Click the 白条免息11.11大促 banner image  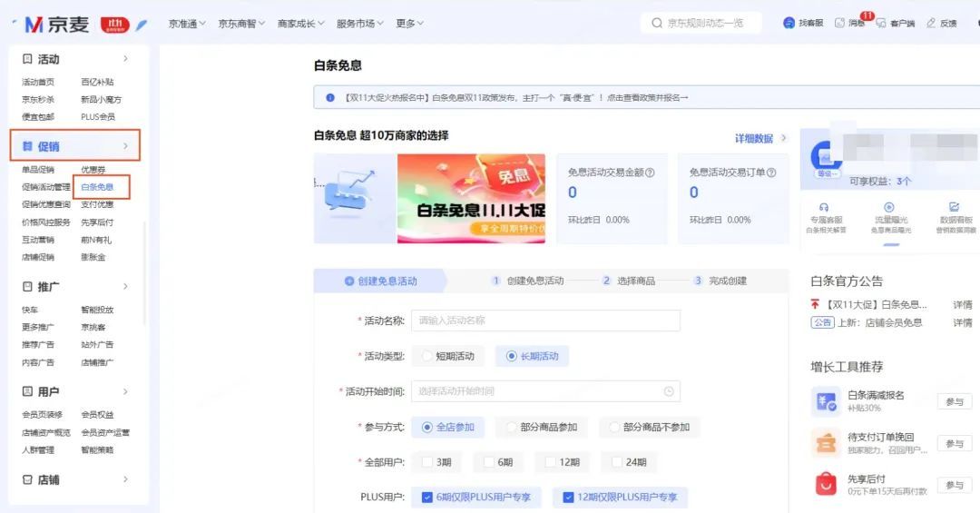pos(471,198)
